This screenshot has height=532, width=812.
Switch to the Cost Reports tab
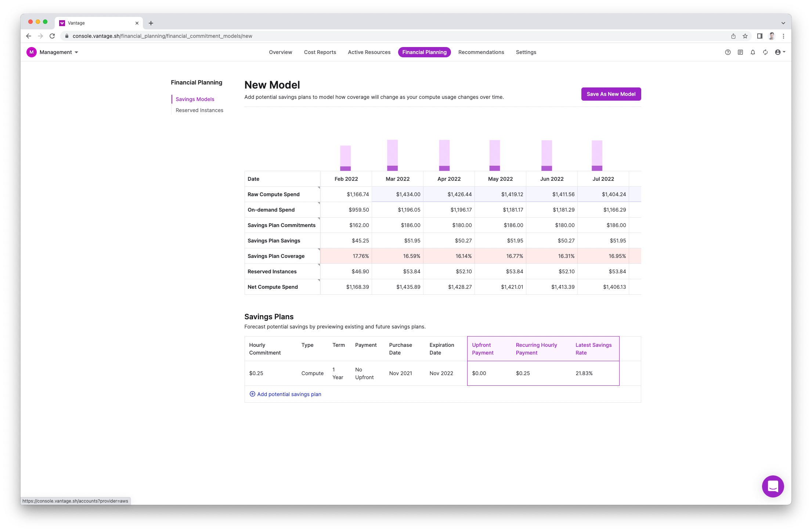point(320,52)
